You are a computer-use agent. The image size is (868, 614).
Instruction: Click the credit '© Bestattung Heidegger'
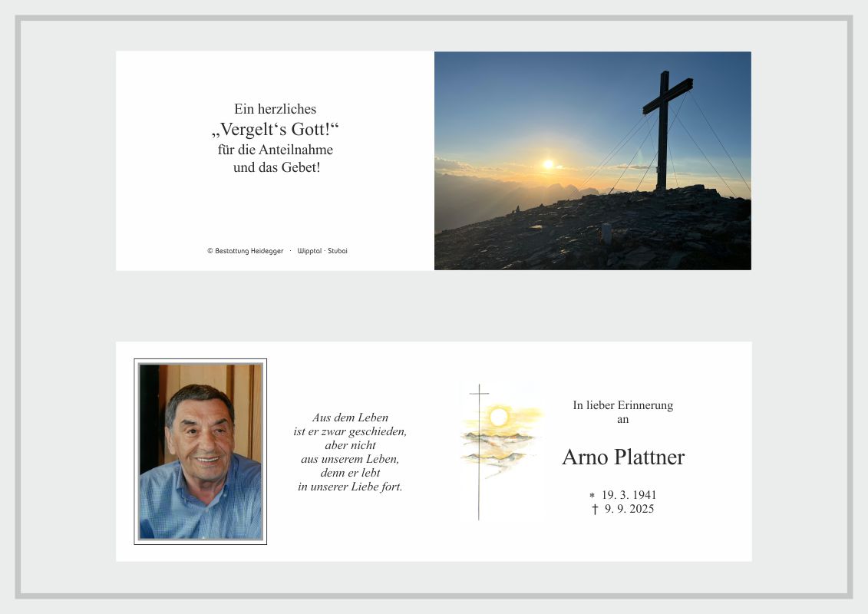[246, 251]
